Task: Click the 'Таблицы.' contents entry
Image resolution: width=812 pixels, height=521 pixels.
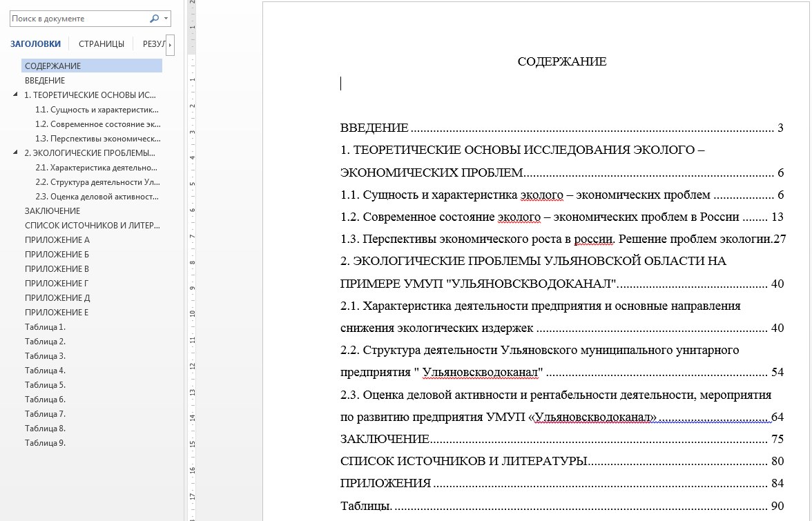Action: click(562, 506)
